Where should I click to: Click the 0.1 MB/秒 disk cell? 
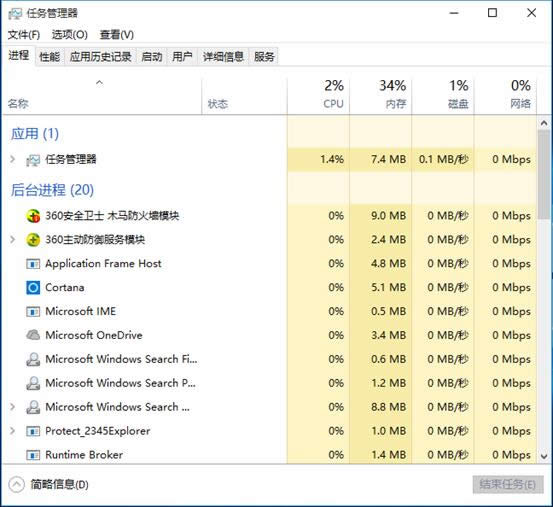[x=444, y=159]
